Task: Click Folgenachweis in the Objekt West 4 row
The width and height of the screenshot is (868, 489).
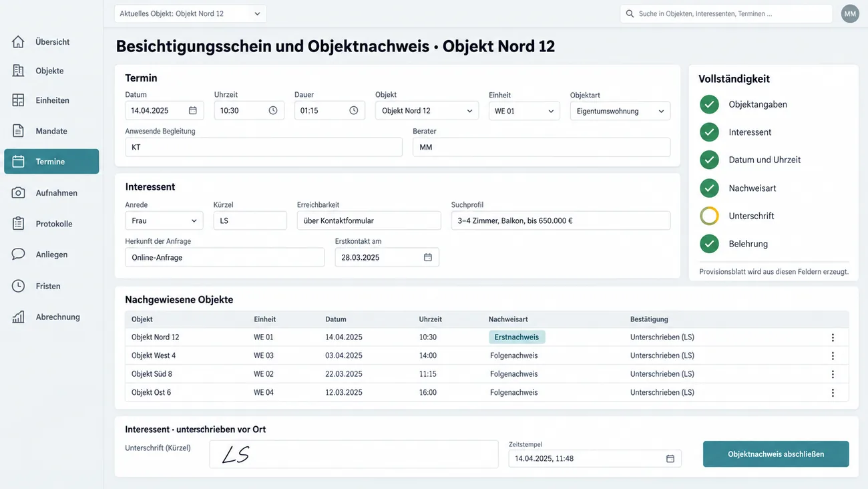Action: coord(514,355)
